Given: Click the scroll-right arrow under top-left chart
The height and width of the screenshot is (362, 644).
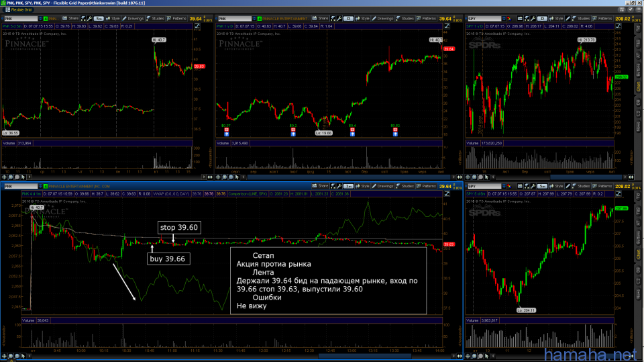Looking at the screenshot, I should 204,177.
